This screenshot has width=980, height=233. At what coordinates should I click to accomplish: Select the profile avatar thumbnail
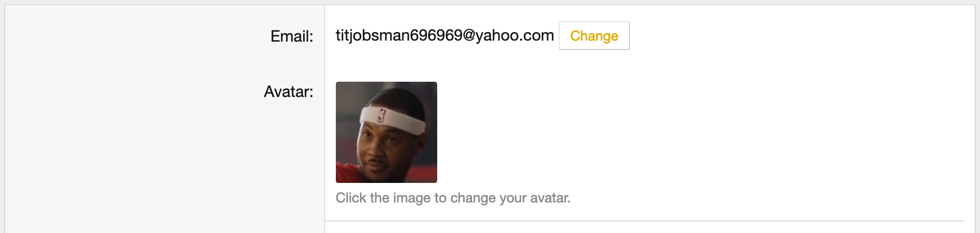(x=386, y=132)
